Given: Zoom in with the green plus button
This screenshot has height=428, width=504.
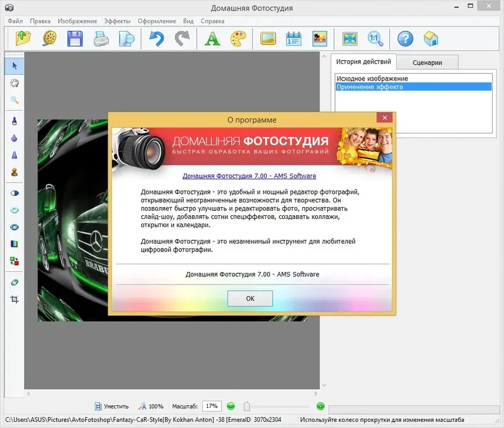Looking at the screenshot, I should (x=321, y=406).
